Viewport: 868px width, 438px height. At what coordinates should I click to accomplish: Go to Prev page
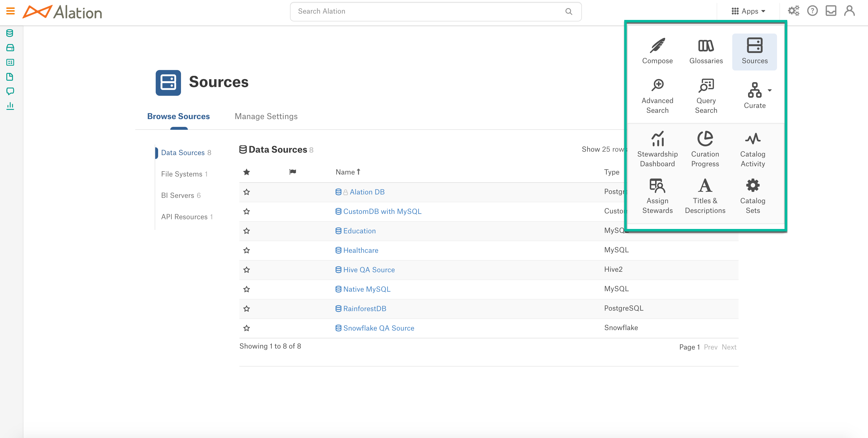coord(711,347)
